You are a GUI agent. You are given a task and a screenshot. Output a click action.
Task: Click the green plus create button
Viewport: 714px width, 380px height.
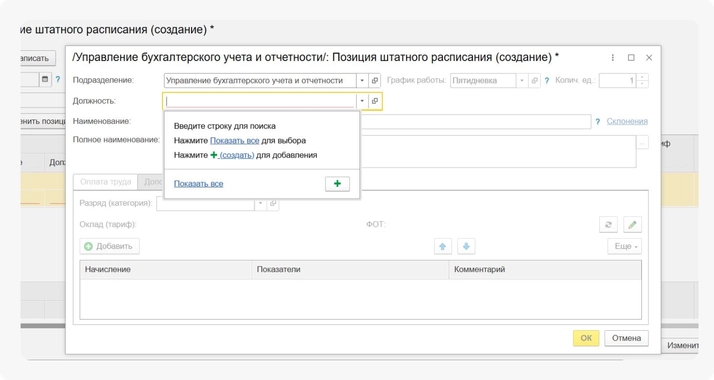coord(337,184)
